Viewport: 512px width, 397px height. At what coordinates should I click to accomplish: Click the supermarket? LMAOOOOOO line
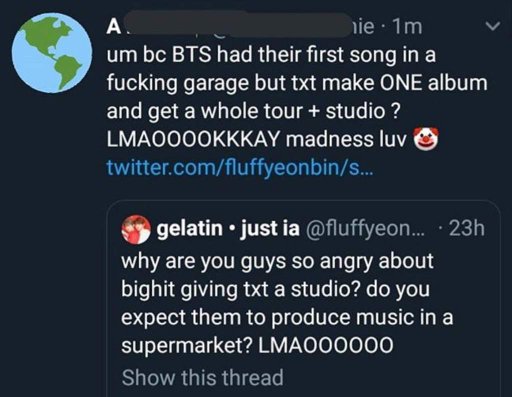[x=257, y=345]
